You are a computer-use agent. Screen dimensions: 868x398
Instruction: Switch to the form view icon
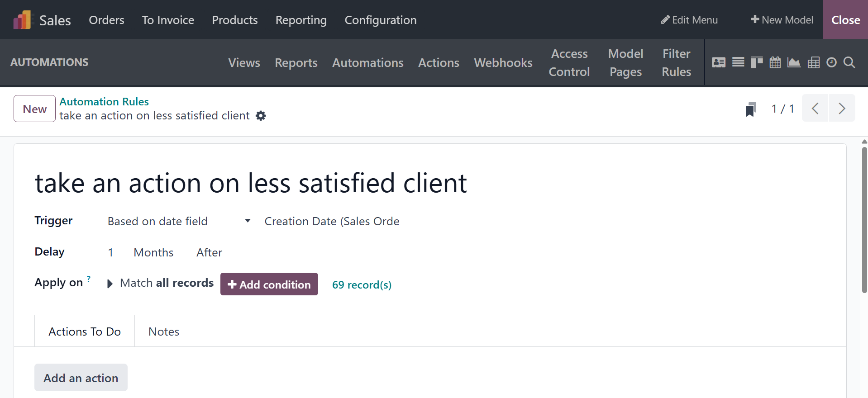[718, 62]
